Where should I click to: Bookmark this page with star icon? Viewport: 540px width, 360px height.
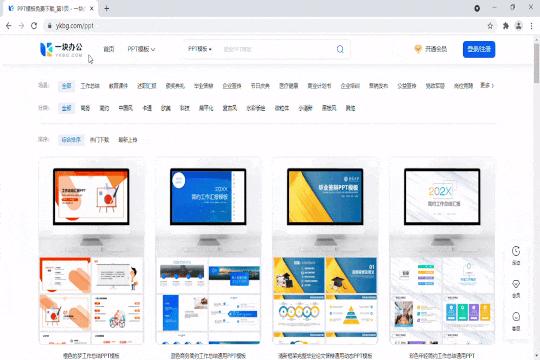[490, 26]
